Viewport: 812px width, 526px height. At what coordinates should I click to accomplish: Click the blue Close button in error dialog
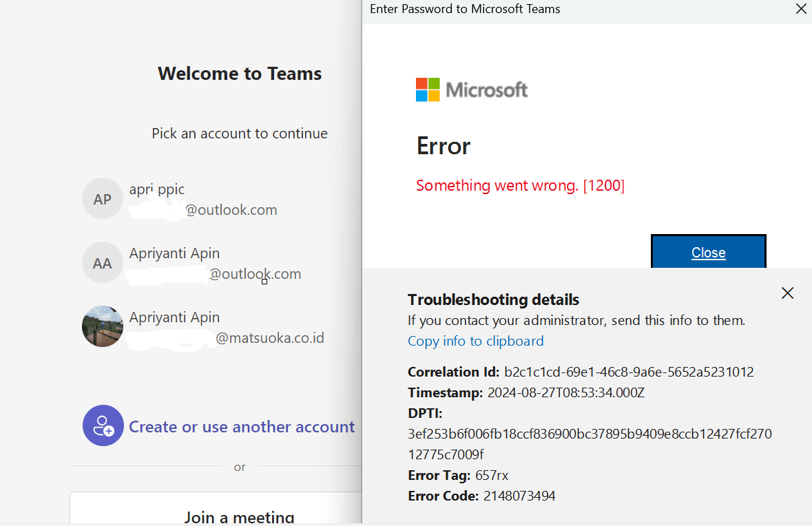(x=709, y=251)
